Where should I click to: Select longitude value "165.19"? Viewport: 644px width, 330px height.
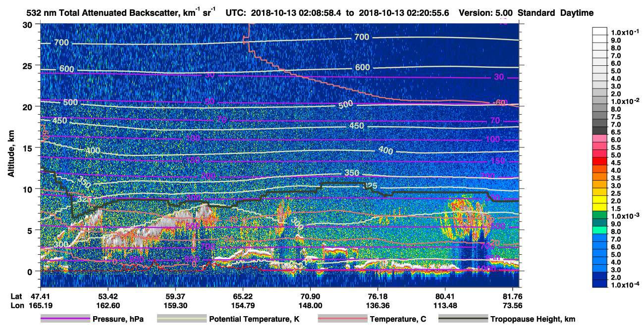pyautogui.click(x=40, y=306)
